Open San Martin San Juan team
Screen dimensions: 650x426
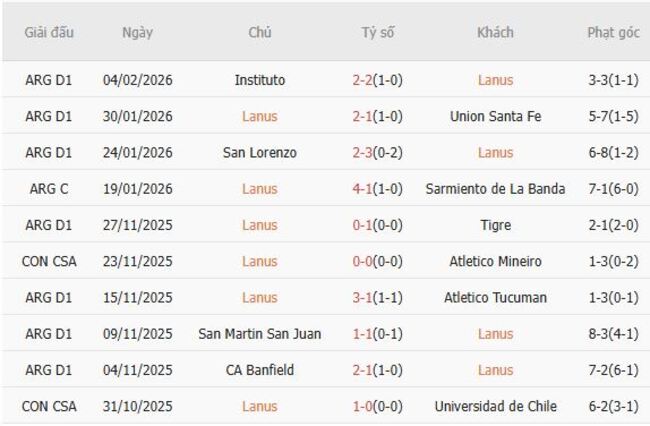(x=260, y=334)
